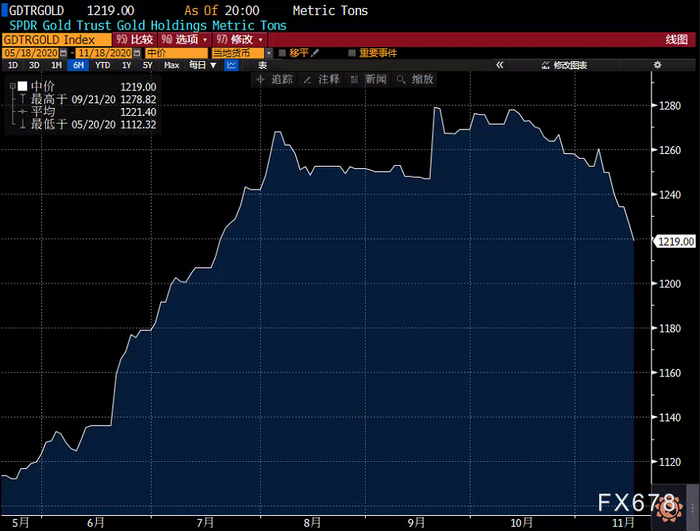Click the GDTRGOLD Index ticker field
The height and width of the screenshot is (531, 700).
coord(57,40)
